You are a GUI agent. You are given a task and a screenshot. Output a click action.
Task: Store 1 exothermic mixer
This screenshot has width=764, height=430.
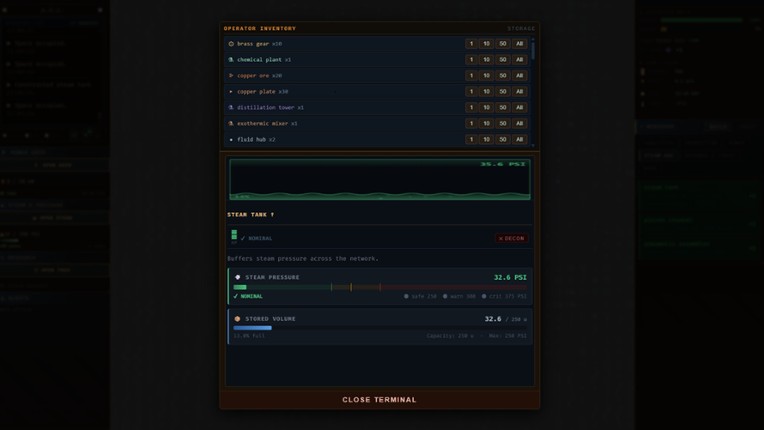coord(471,123)
